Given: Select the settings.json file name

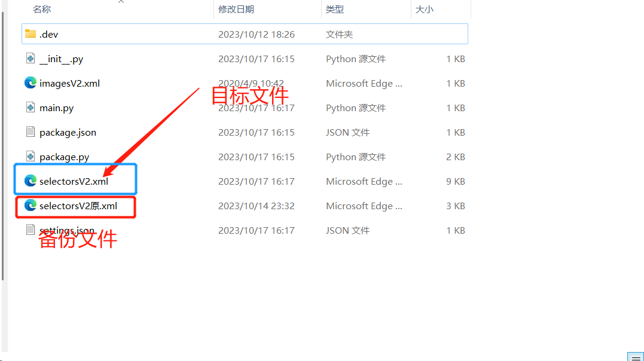Looking at the screenshot, I should pyautogui.click(x=67, y=230).
